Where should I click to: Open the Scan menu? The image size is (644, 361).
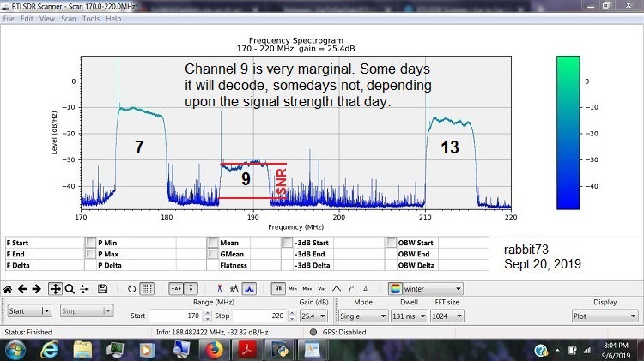point(67,18)
